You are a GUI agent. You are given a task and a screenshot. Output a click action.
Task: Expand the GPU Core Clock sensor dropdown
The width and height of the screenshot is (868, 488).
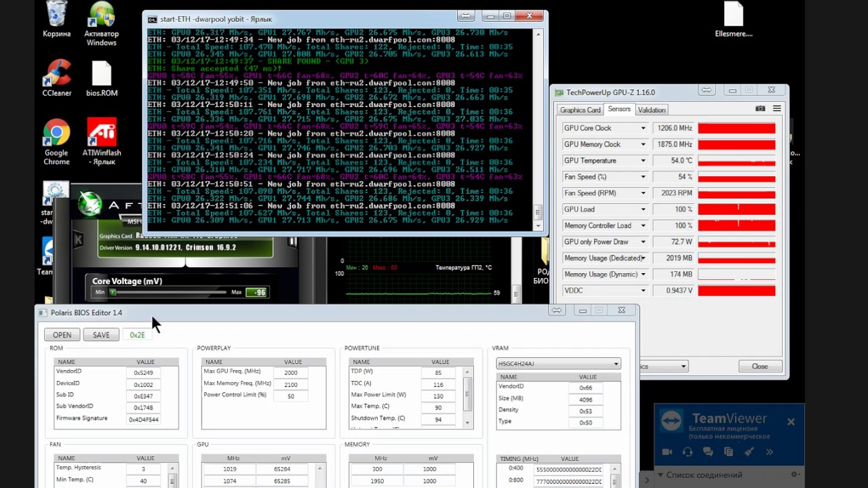pos(643,128)
